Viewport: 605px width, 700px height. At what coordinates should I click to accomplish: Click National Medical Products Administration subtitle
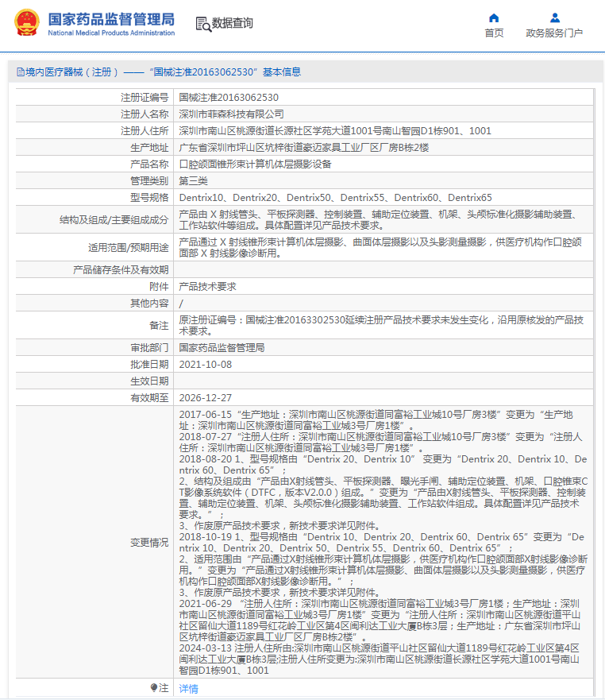[111, 33]
